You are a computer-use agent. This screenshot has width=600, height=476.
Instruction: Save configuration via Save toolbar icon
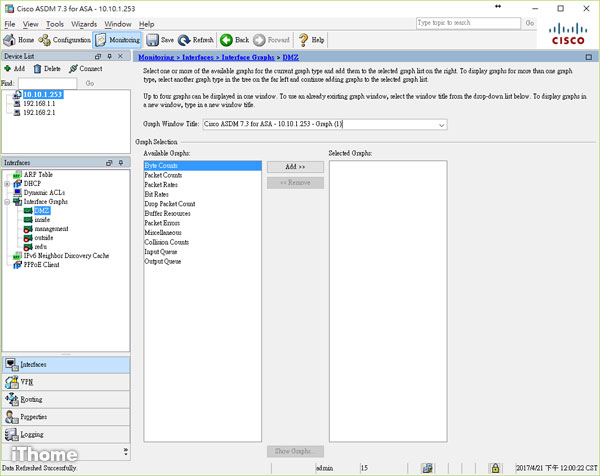pyautogui.click(x=160, y=40)
